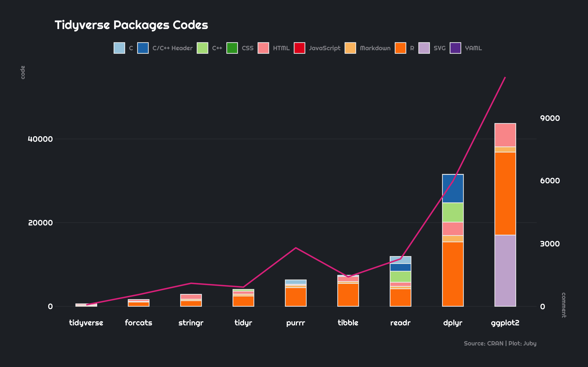Click the 40000 y-axis tick label
Screen dimensions: 588x367
40,139
